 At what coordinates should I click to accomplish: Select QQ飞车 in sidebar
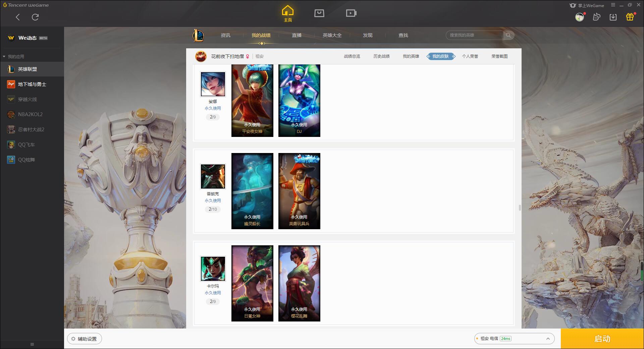click(x=32, y=145)
